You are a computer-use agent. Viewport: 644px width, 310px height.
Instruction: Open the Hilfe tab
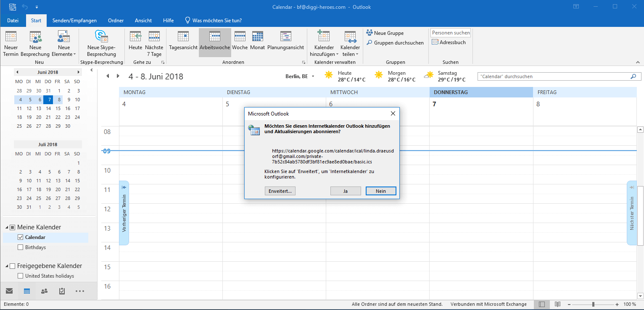pyautogui.click(x=169, y=20)
